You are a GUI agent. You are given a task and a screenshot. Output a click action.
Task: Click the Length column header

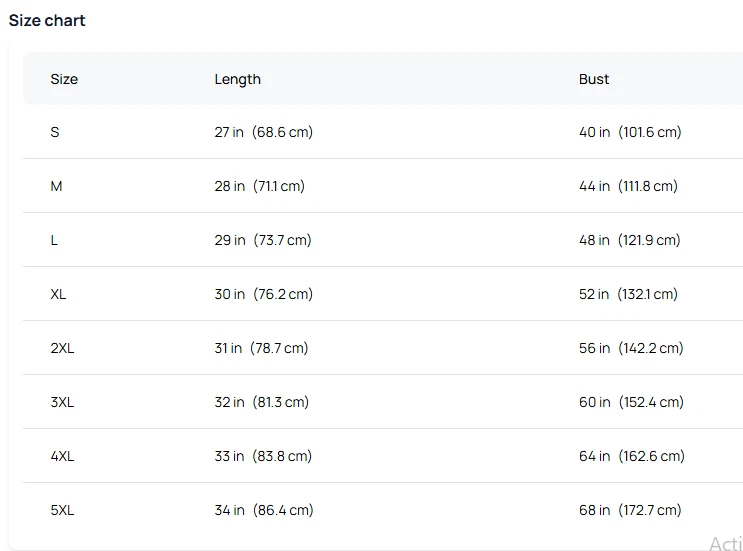point(237,79)
